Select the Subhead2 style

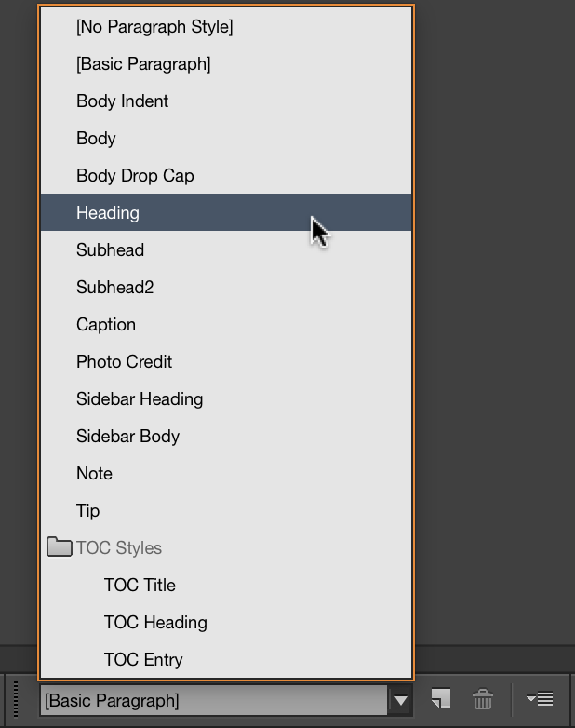[x=114, y=288]
